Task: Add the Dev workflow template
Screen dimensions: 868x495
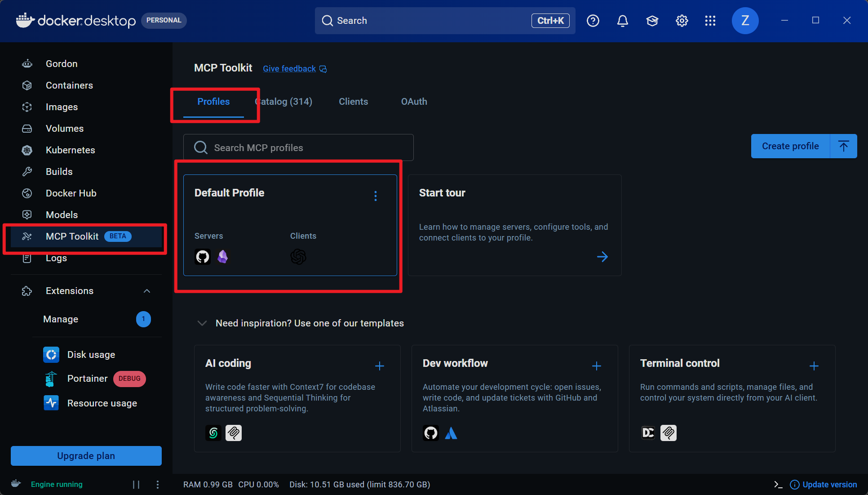Action: [597, 366]
